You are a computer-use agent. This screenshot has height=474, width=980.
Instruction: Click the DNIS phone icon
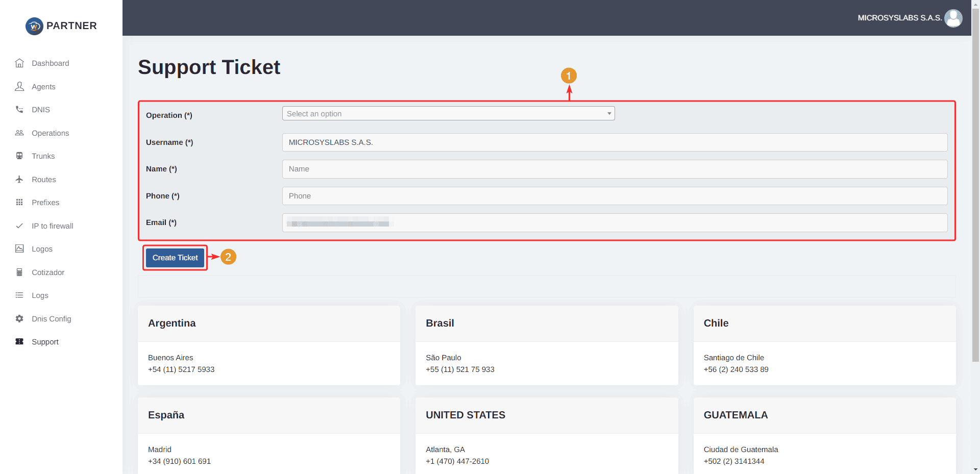click(x=19, y=110)
